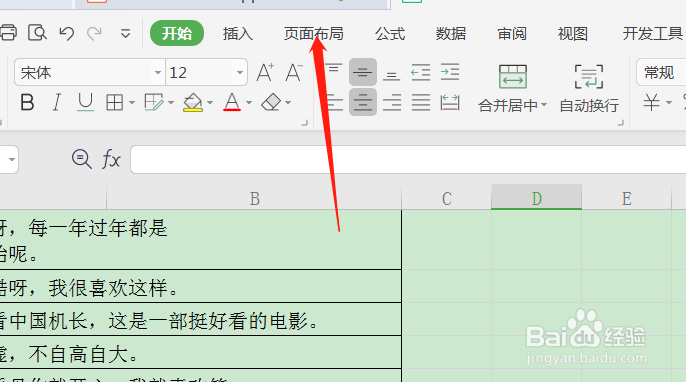Expand the font color dropdown arrow

tap(249, 103)
